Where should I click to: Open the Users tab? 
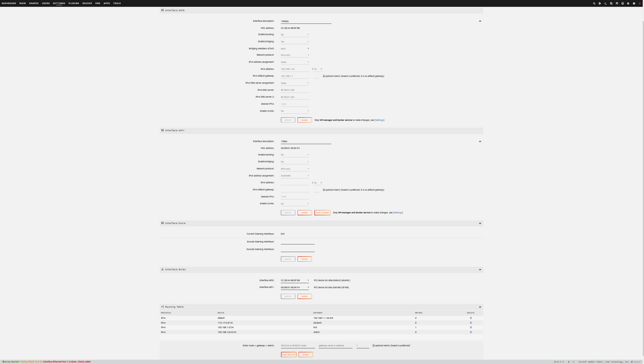[46, 3]
